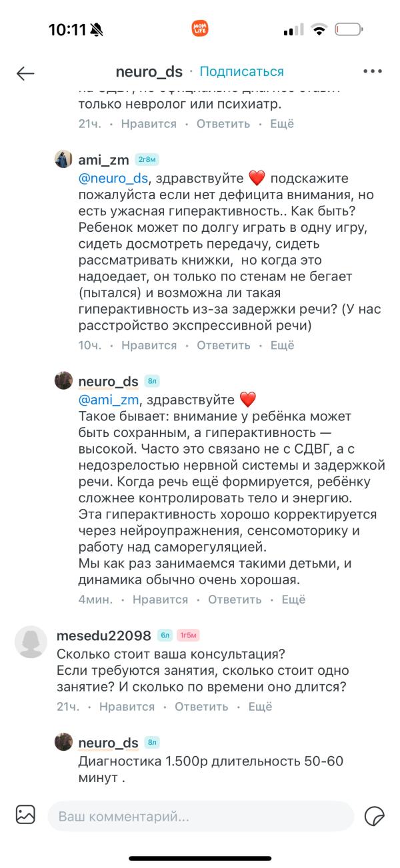Tap the Mom Life app logo
The width and height of the screenshot is (400, 868).
[x=200, y=29]
